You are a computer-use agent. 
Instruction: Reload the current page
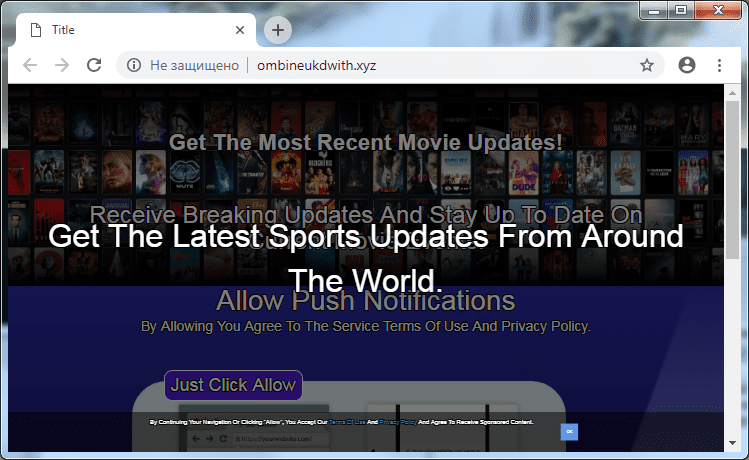[94, 65]
